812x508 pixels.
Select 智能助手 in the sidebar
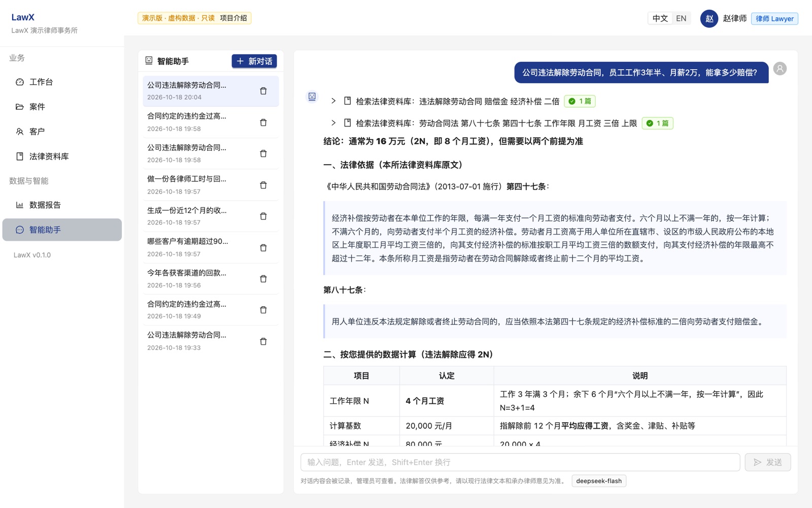click(62, 230)
